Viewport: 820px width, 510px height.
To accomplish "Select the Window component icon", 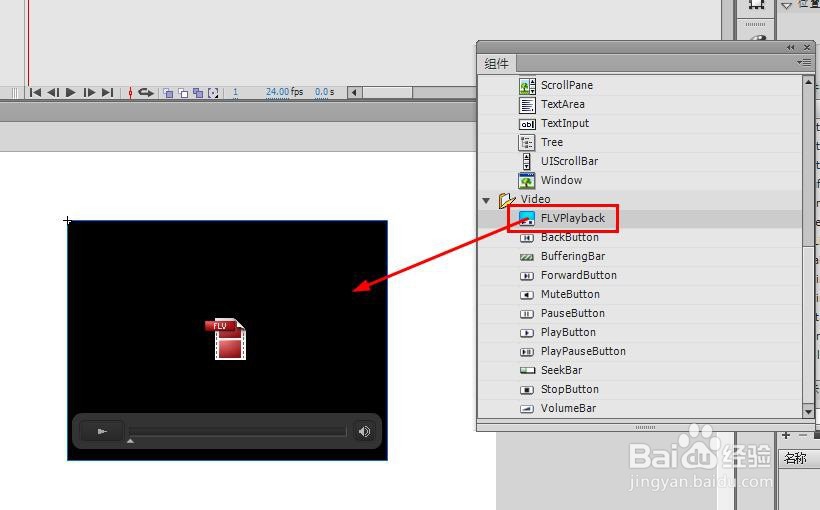I will click(527, 180).
